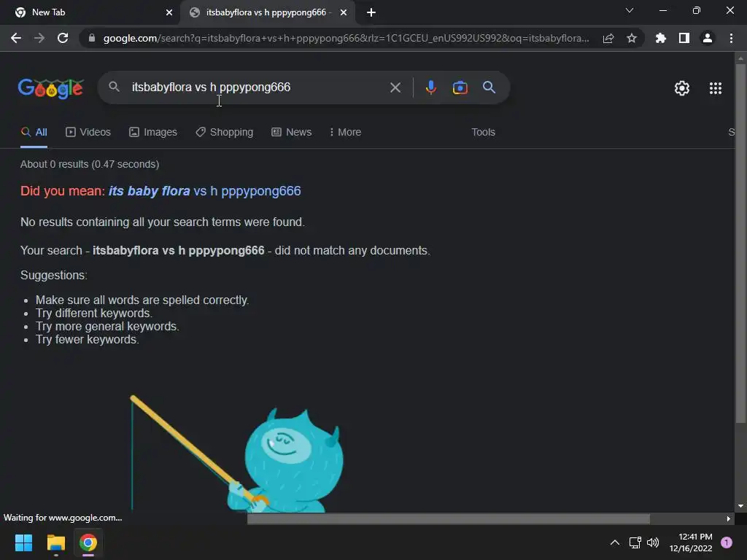747x560 pixels.
Task: Close the itsbabyflora search tab
Action: 344,12
